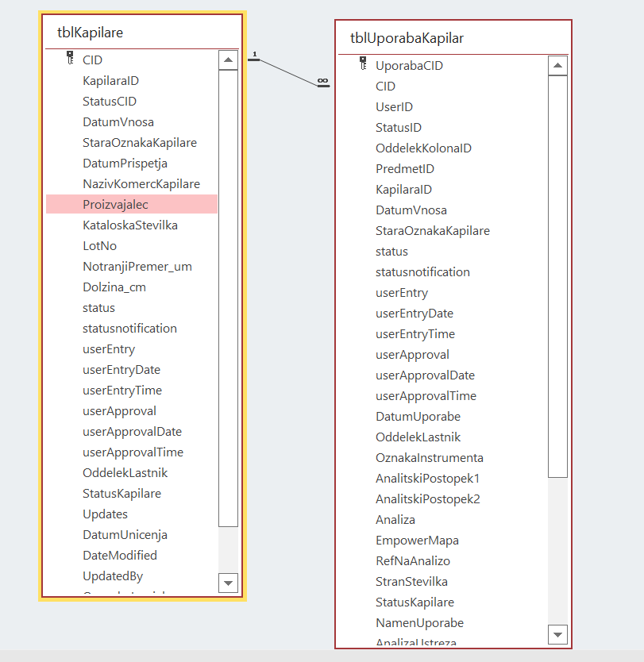Click the tblKapilare vertical scrollbar thumb
This screenshot has width=644, height=662.
tap(228, 298)
